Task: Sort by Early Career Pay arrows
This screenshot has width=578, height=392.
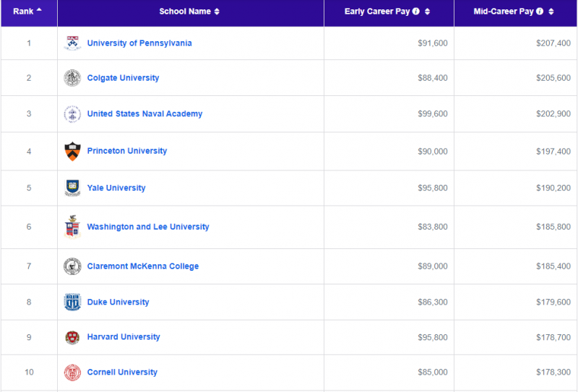Action: pos(427,12)
